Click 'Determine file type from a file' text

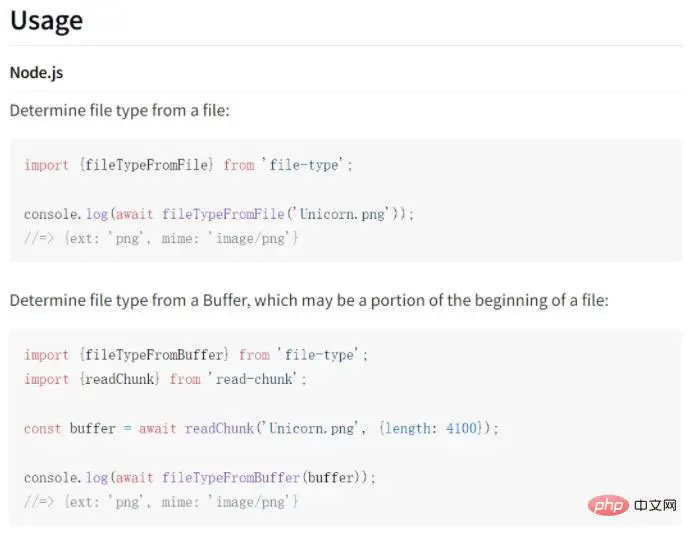pos(119,110)
